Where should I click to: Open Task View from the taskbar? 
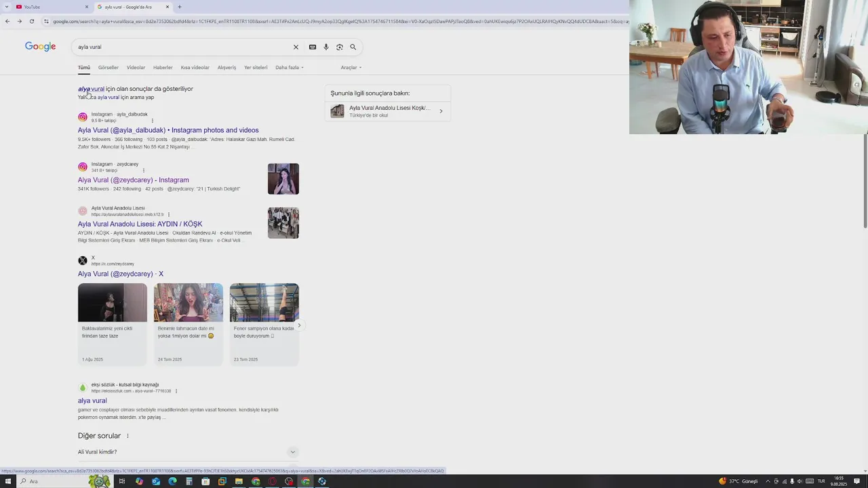point(122,481)
